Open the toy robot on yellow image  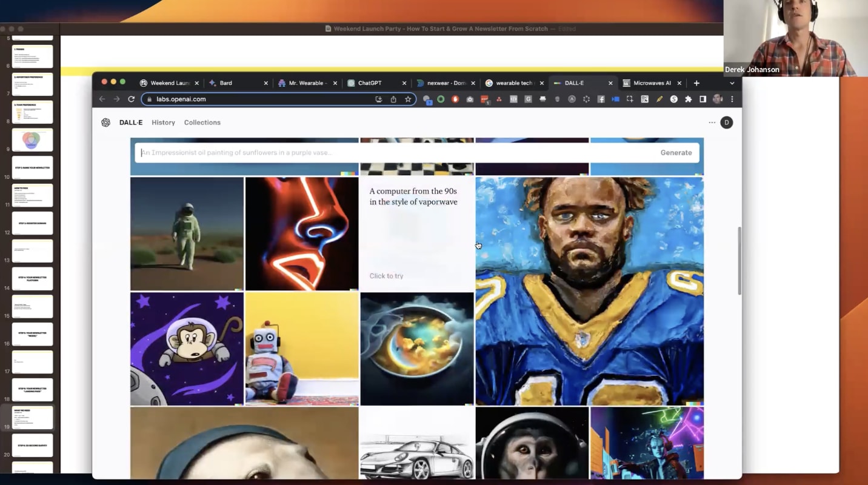click(x=302, y=349)
